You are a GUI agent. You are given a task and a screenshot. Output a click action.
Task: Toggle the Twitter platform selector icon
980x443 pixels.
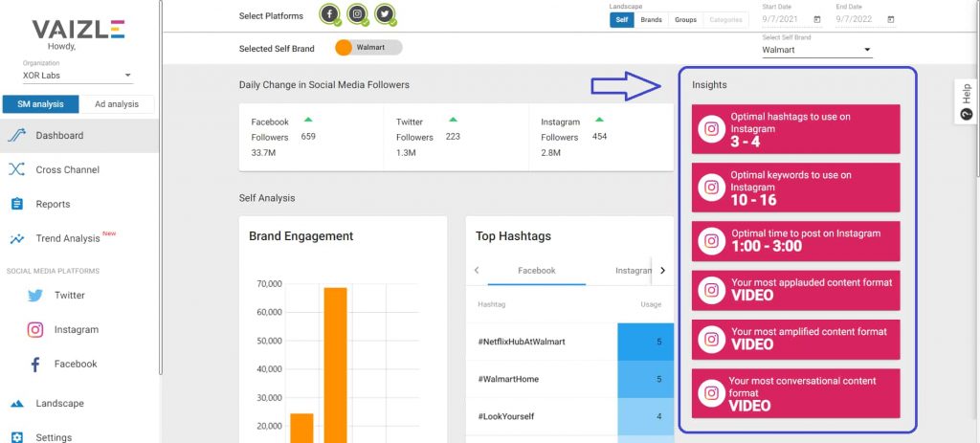coord(385,13)
